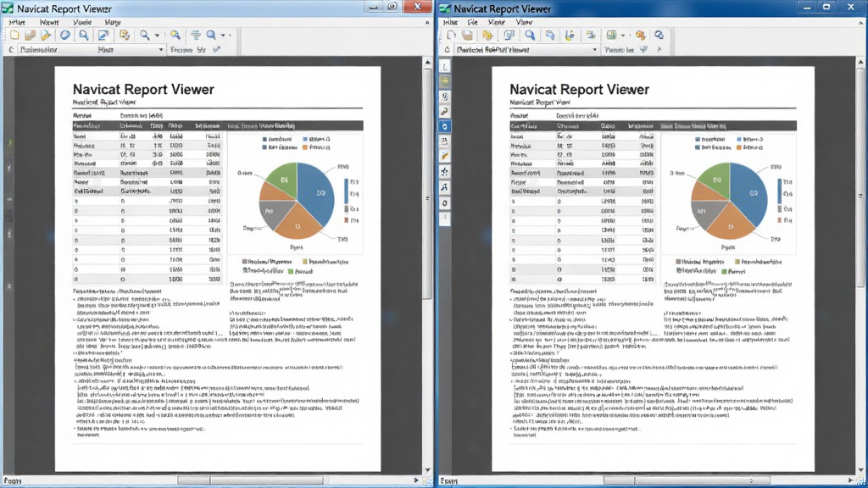Click the magnifier with yellow highlight in left toolbar
Screen dimensions: 868x488
[175, 35]
